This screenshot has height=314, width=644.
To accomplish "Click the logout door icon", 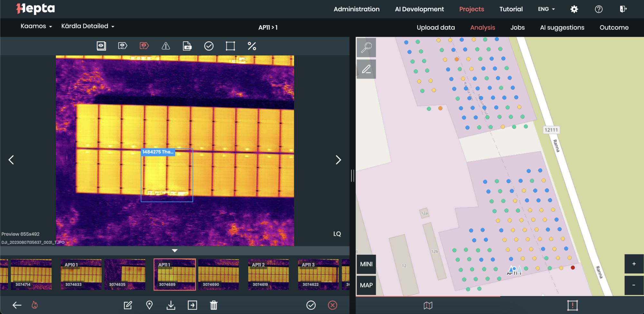I will pos(623,9).
